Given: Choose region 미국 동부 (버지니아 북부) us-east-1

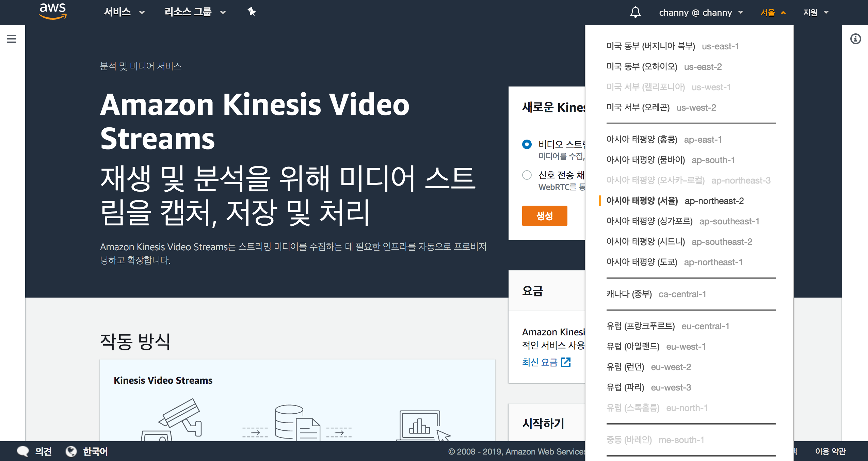Looking at the screenshot, I should click(x=672, y=46).
